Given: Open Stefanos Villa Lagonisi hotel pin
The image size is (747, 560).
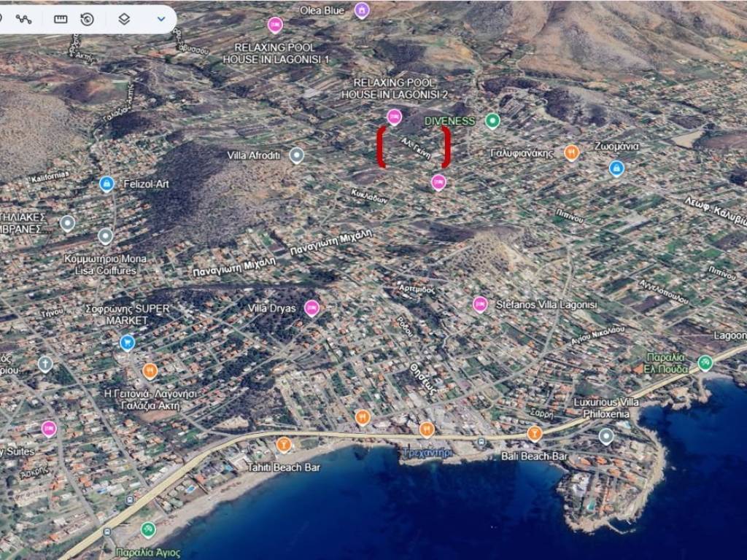Looking at the screenshot, I should pos(480,305).
